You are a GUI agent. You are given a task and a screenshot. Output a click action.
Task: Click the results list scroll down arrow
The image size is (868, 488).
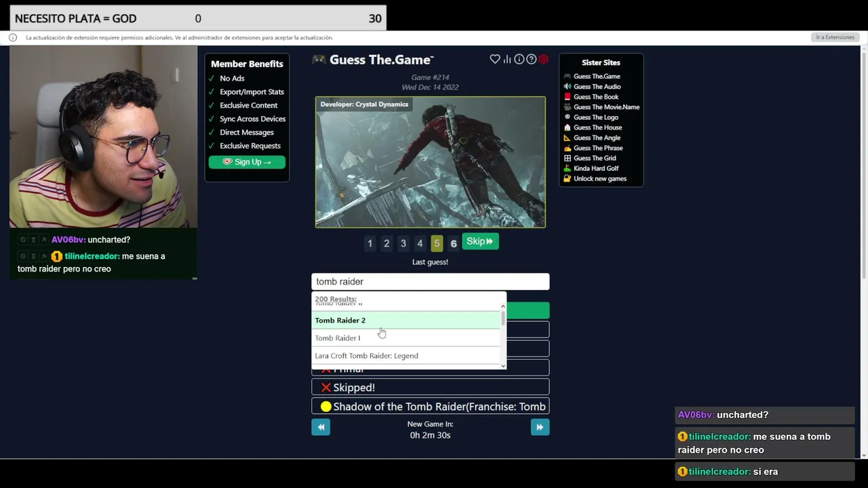pyautogui.click(x=503, y=366)
